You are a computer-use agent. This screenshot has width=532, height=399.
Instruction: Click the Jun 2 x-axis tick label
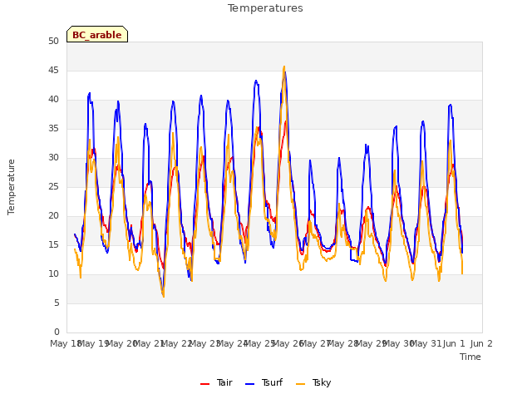tap(481, 343)
